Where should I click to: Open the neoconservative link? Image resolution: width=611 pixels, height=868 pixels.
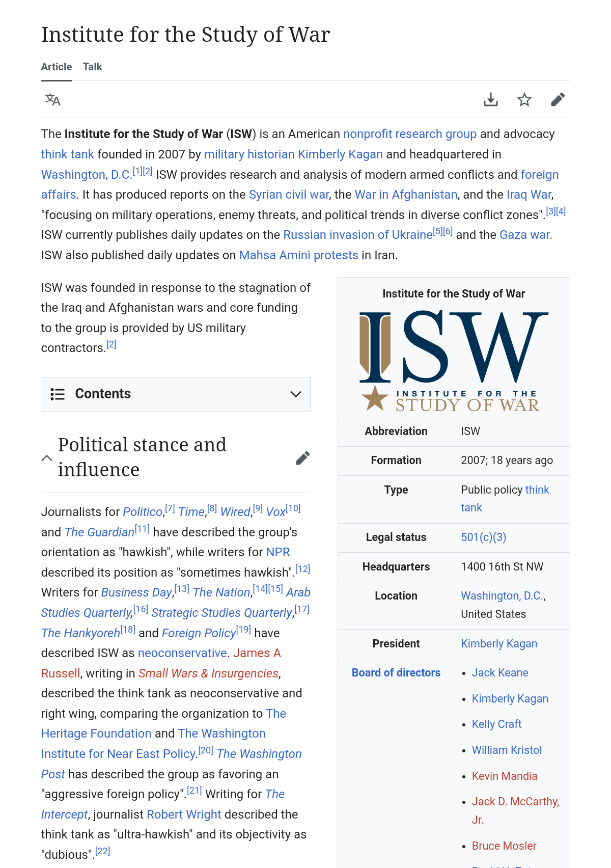click(x=182, y=653)
